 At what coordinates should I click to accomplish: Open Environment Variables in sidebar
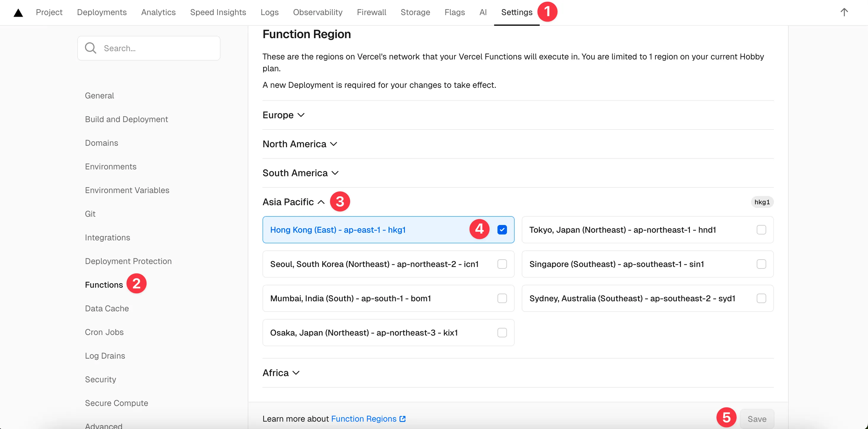click(127, 190)
